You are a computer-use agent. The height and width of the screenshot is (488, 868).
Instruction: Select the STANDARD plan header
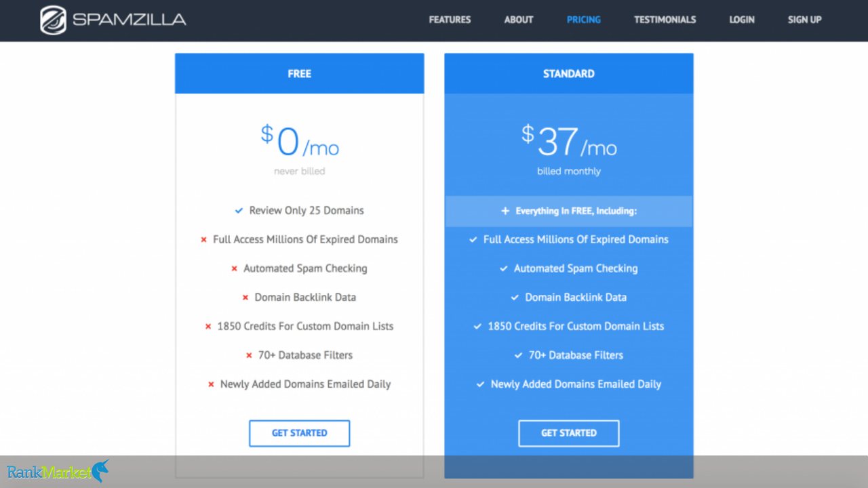[x=569, y=73]
